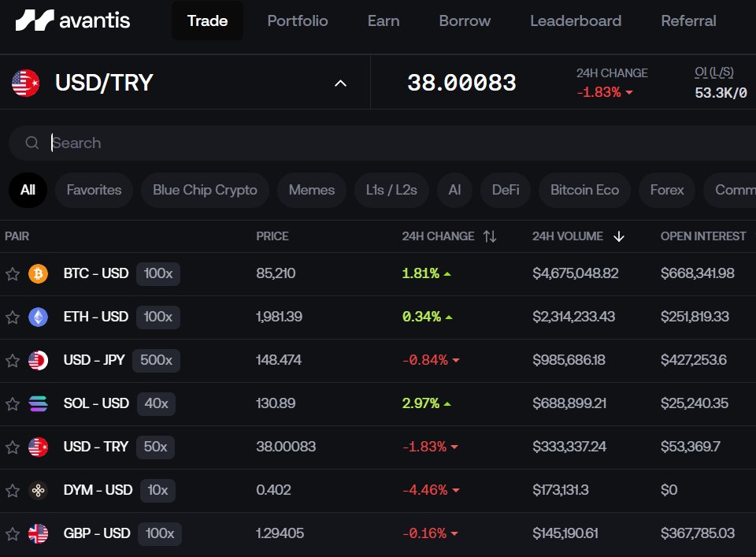Toggle the star next to SOL-USD
The width and height of the screenshot is (756, 557).
point(13,403)
